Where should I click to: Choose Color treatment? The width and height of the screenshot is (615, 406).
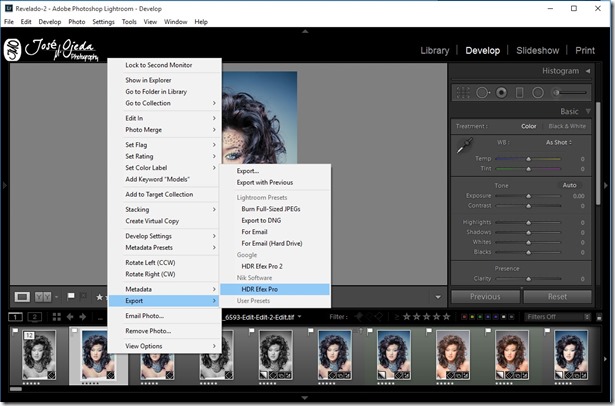tap(528, 126)
